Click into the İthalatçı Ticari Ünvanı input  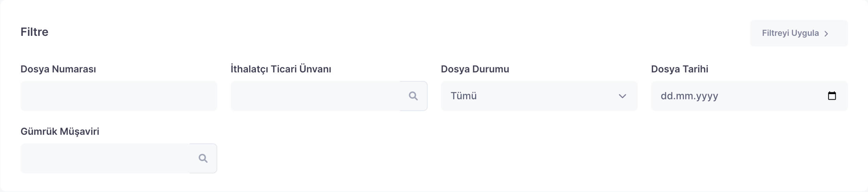point(315,96)
